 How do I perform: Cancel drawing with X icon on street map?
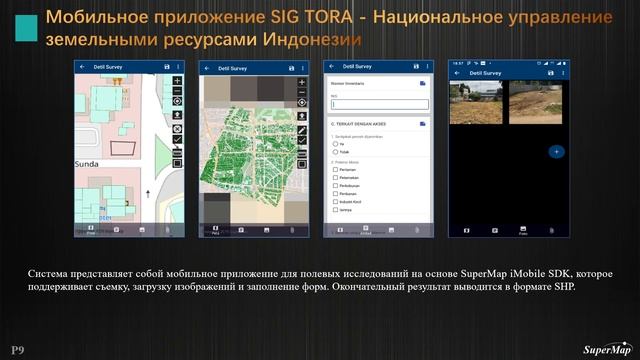[177, 129]
